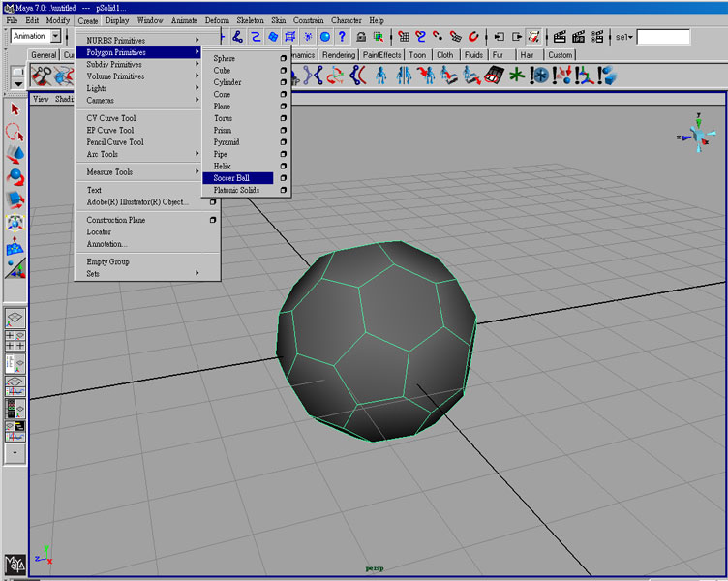Open the shelf options down arrow

point(17,84)
